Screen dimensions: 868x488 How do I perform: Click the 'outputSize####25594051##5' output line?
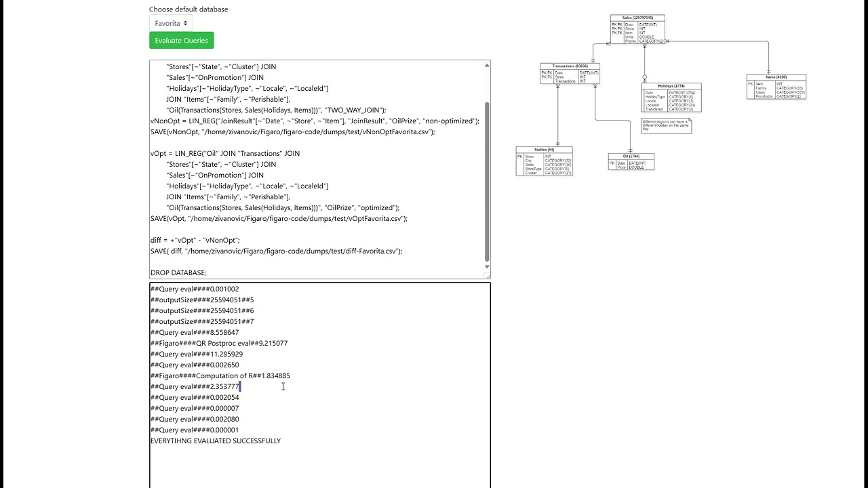(202, 300)
